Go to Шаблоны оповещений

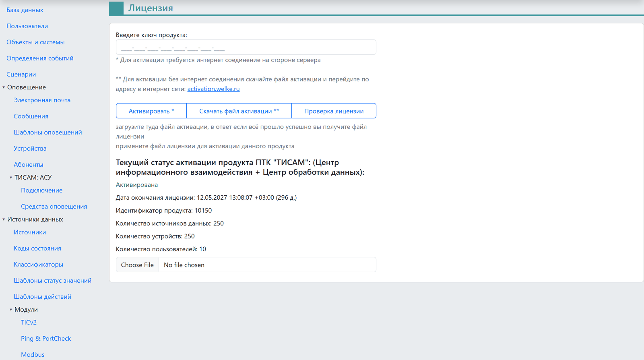tap(47, 132)
